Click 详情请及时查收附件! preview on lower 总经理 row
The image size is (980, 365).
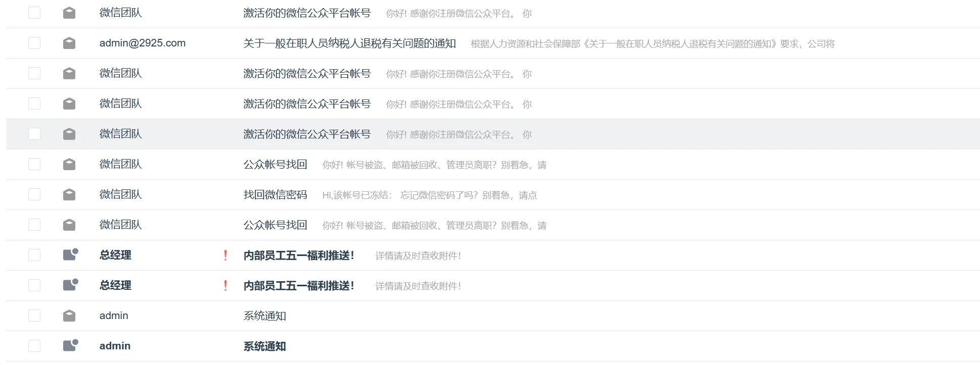(x=418, y=286)
